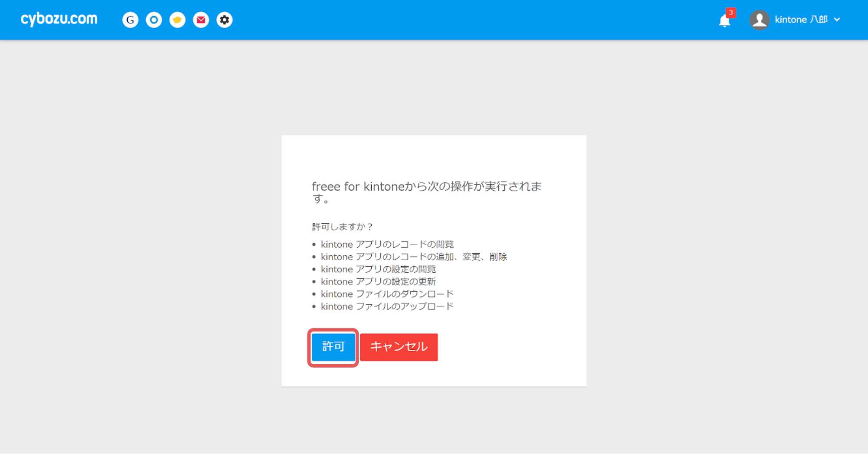Select text kintone ファイルのアップロード
Image resolution: width=868 pixels, height=454 pixels.
coord(387,306)
